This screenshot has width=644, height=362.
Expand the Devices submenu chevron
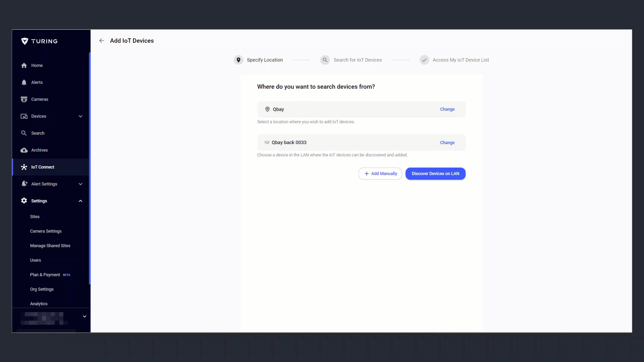click(x=80, y=116)
